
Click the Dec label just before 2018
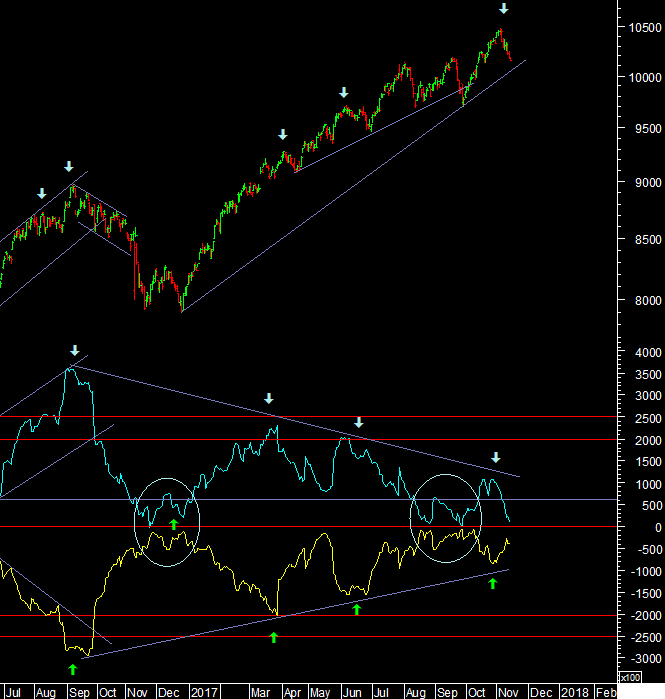tap(541, 692)
